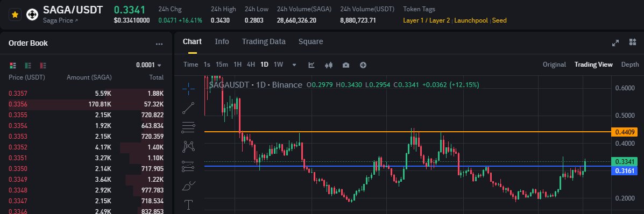Open the 0.0001 price precision dropdown
Screen dimensions: 644x214
pos(148,65)
